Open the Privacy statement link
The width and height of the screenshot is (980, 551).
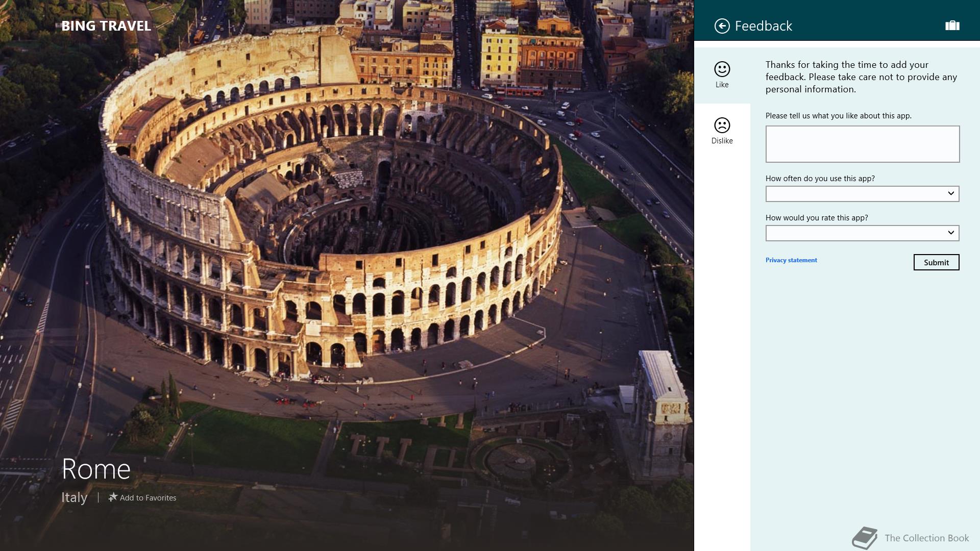pos(791,260)
